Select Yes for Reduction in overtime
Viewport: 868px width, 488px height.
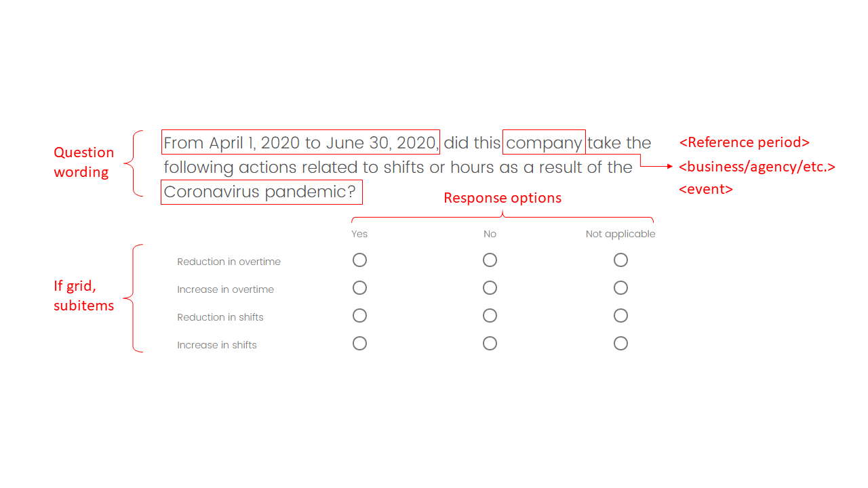[359, 260]
